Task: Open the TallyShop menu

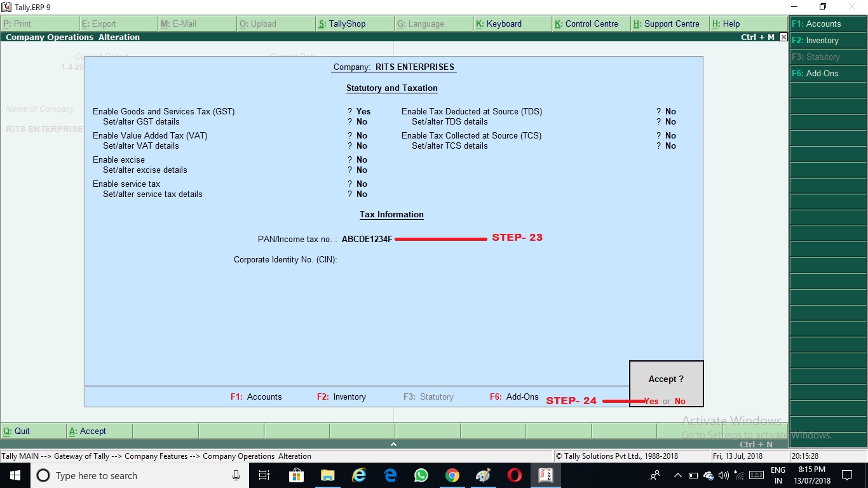Action: [x=355, y=24]
